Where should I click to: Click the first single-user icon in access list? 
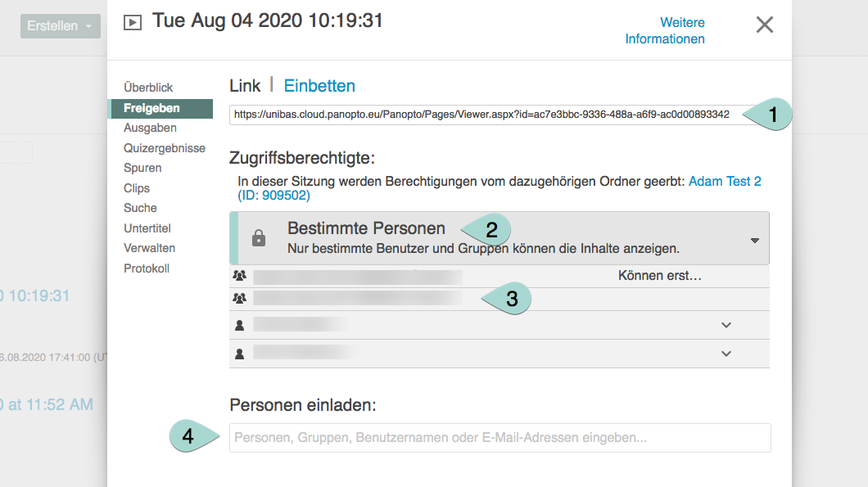[239, 325]
